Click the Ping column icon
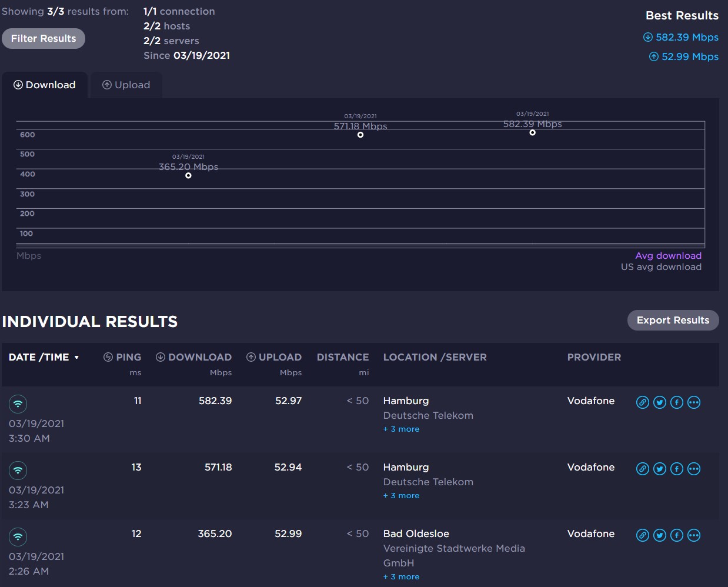 [x=108, y=357]
